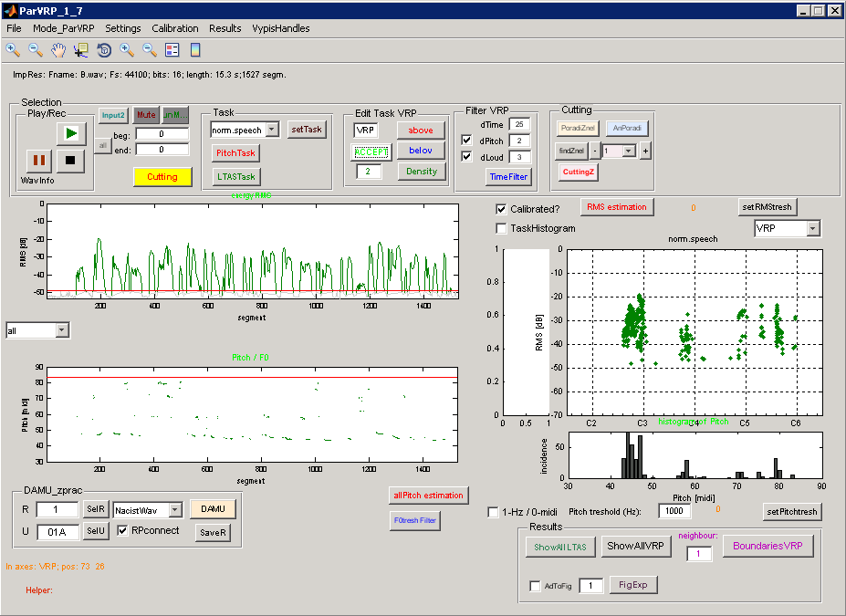Click the MATLAB logo in the title bar

10,11
